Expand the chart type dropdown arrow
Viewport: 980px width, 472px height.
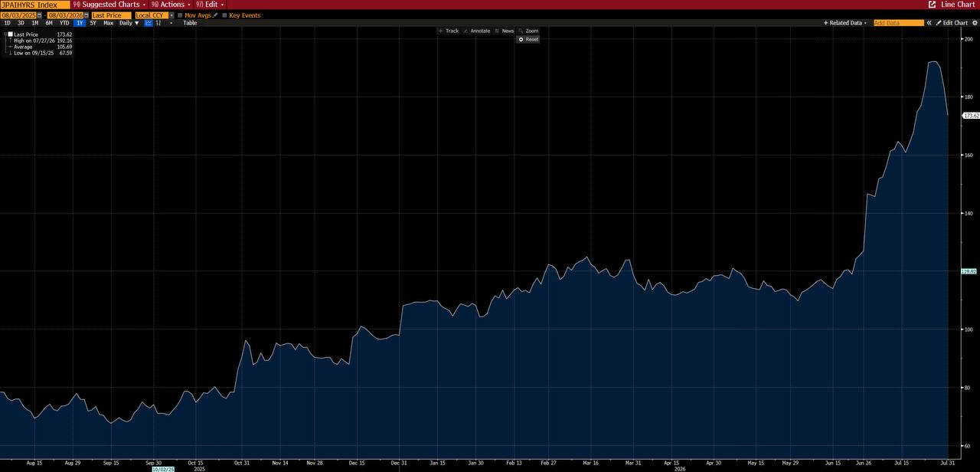(x=171, y=23)
